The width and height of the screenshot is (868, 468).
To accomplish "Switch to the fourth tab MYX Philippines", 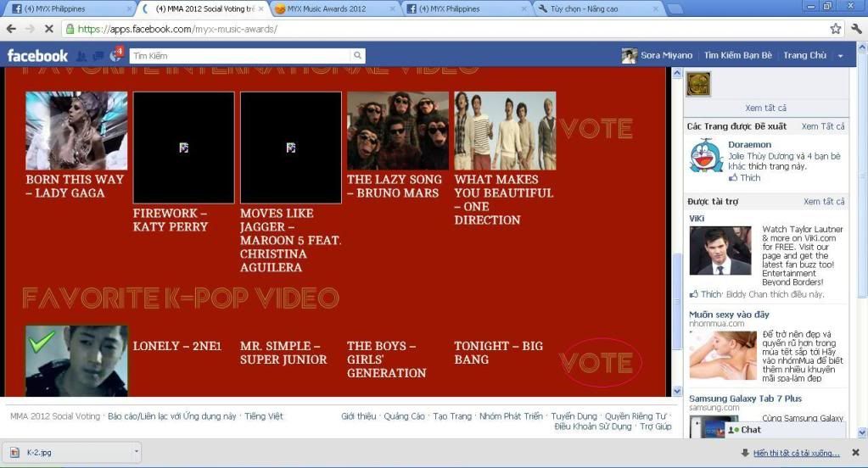I will pos(450,8).
